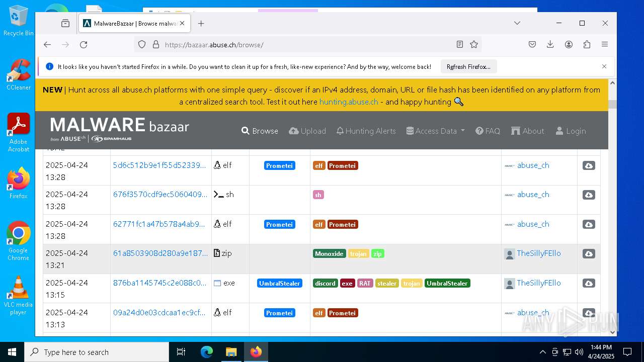Open the Recycle Bin desktop icon
Viewport: 644px width, 362px height.
(x=19, y=21)
